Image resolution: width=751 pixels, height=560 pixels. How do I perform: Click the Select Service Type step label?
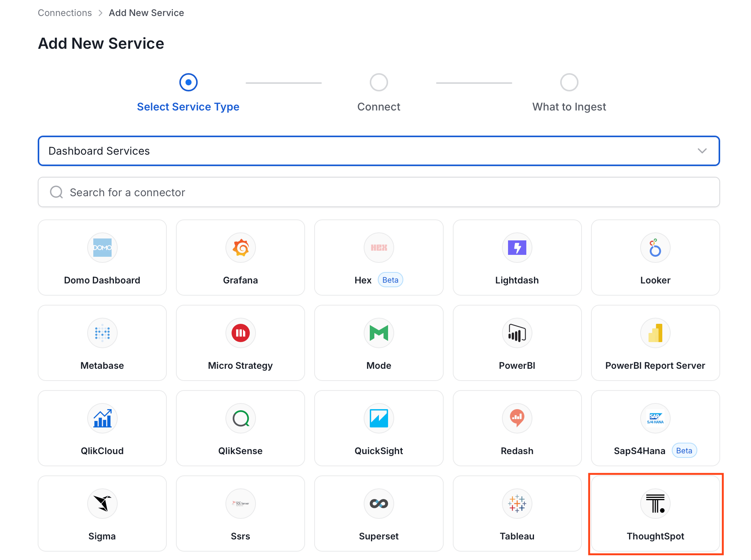188,107
